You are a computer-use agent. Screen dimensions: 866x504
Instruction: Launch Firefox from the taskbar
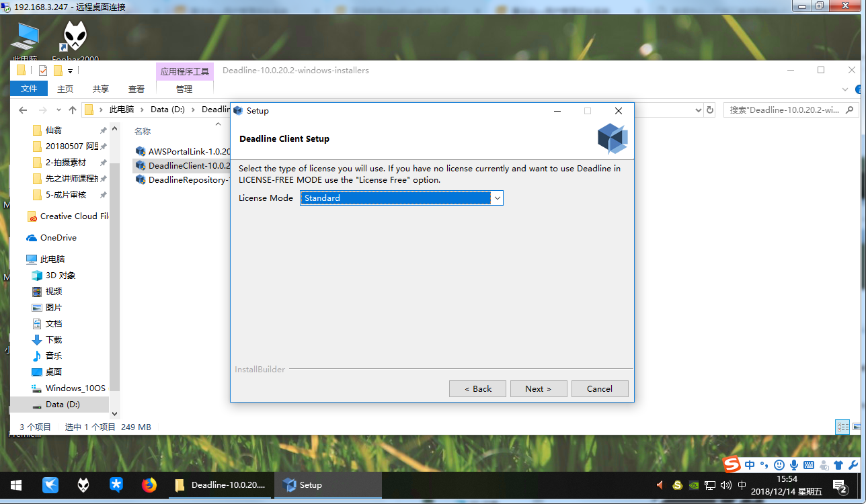(149, 485)
